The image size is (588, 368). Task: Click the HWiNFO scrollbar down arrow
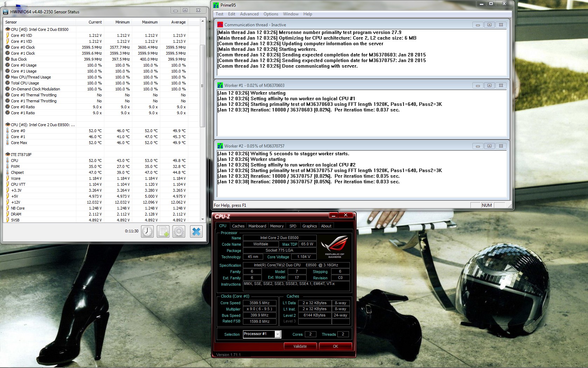tap(202, 219)
